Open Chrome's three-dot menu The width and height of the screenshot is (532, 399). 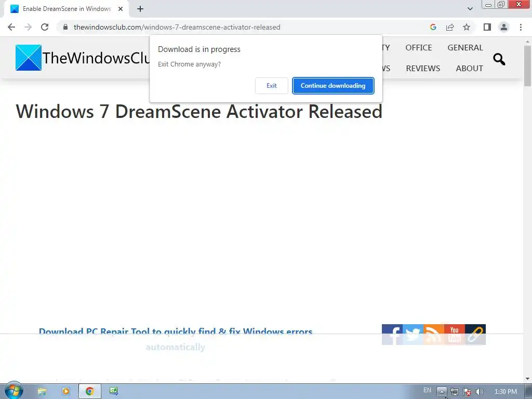[521, 27]
